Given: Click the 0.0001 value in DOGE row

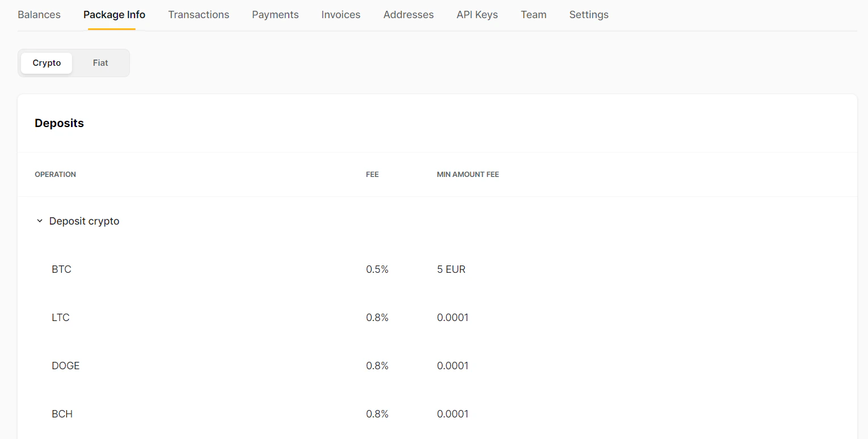Looking at the screenshot, I should 453,366.
